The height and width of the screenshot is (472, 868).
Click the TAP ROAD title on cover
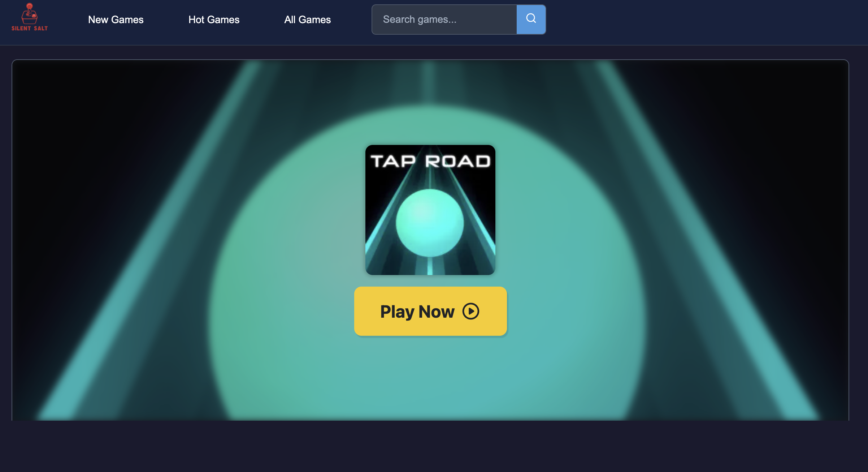point(430,161)
